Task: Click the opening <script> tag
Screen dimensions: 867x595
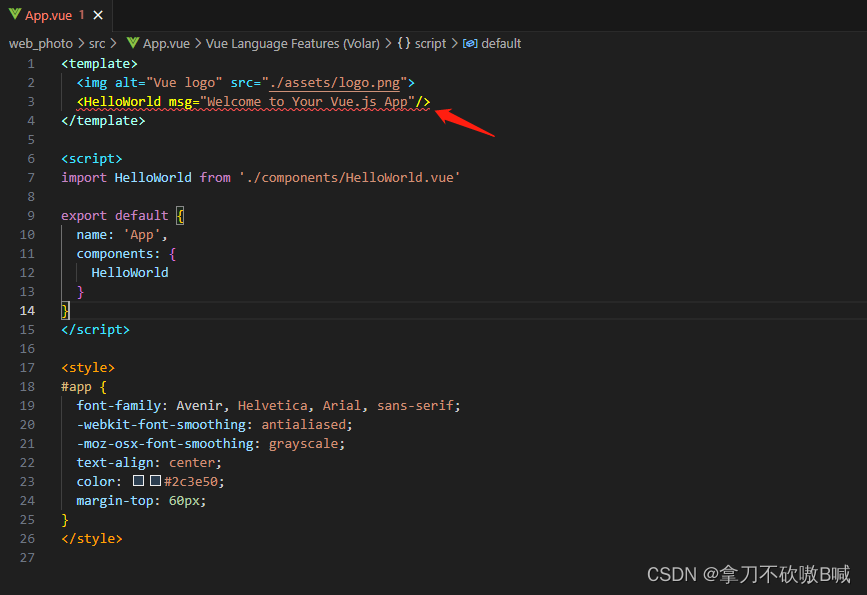Action: pos(92,159)
